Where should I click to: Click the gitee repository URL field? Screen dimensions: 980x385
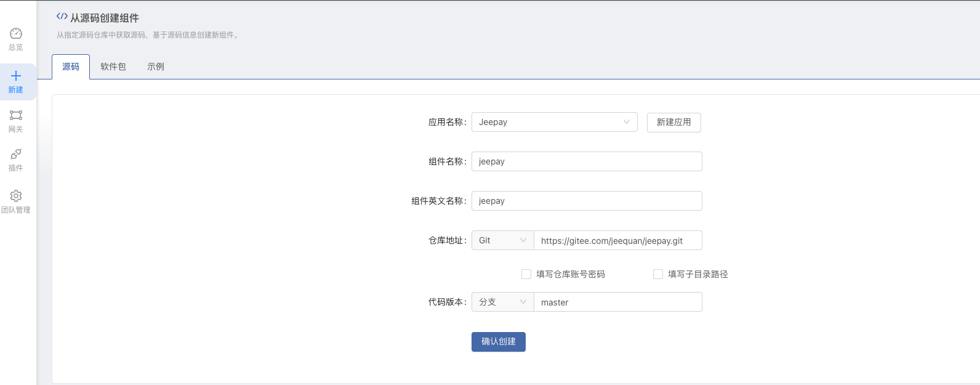(x=617, y=240)
